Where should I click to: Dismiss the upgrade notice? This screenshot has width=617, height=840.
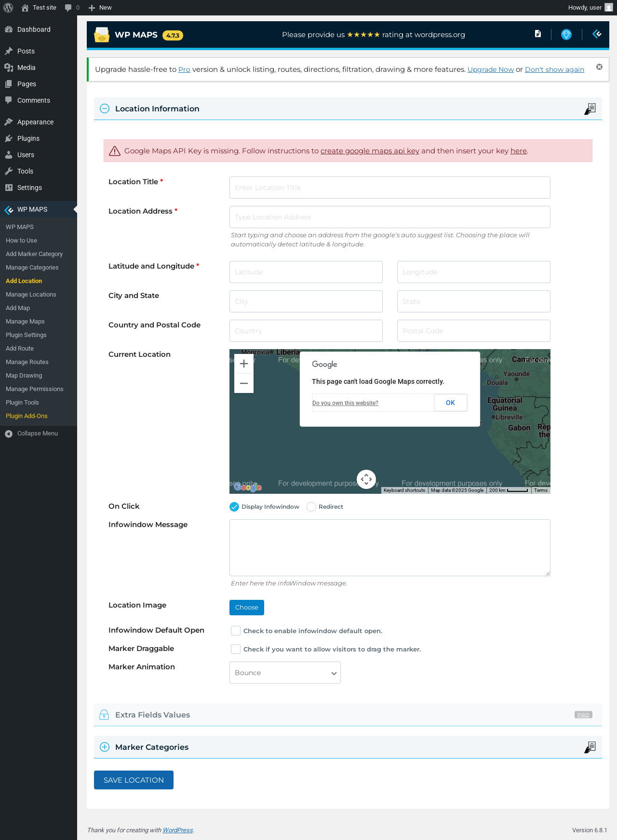599,67
